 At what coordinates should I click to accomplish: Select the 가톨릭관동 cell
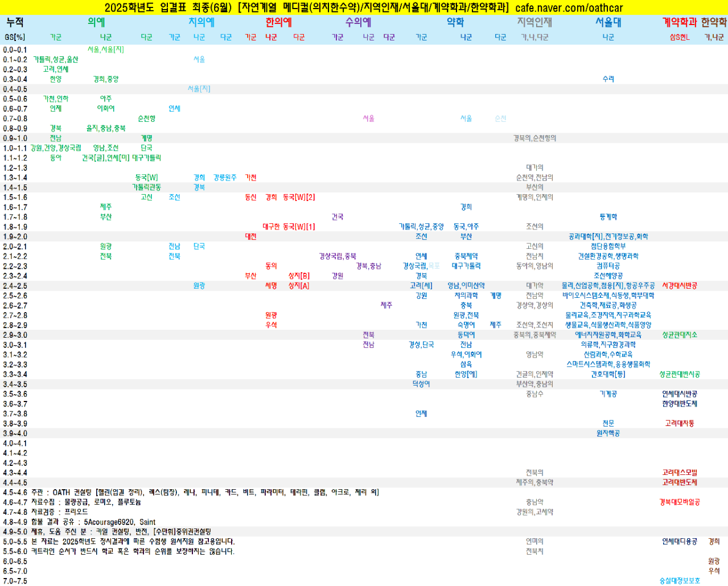(147, 187)
